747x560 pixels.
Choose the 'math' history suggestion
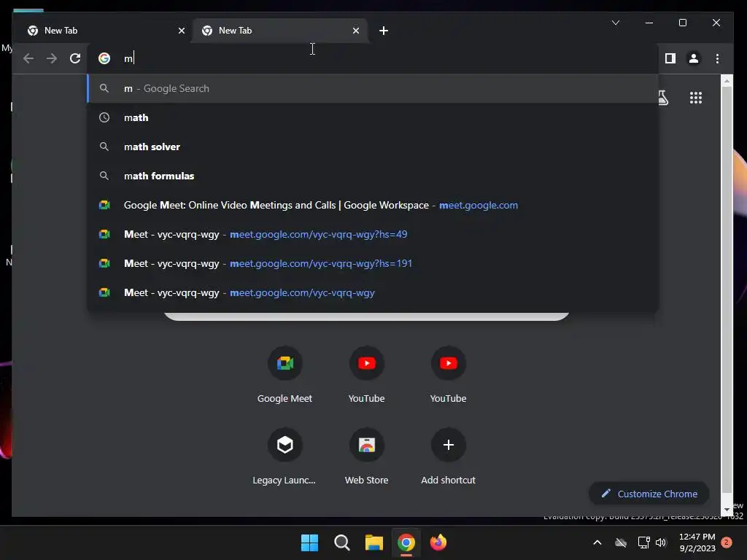click(373, 117)
